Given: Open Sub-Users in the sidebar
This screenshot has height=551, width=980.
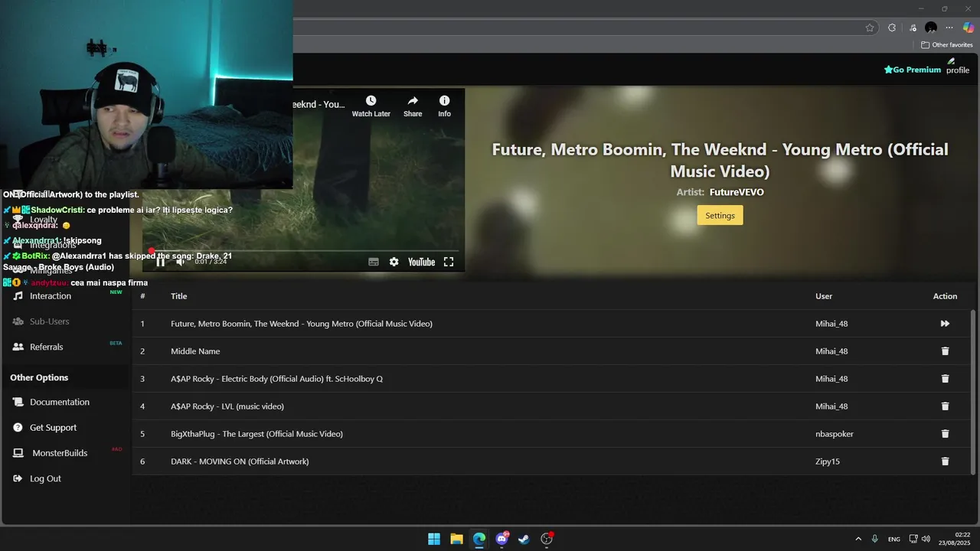Looking at the screenshot, I should (50, 321).
